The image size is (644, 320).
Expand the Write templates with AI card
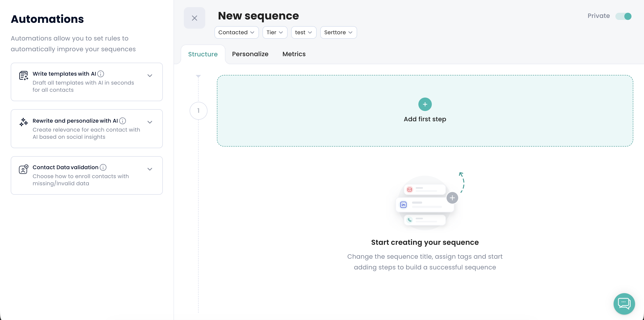[x=150, y=76]
